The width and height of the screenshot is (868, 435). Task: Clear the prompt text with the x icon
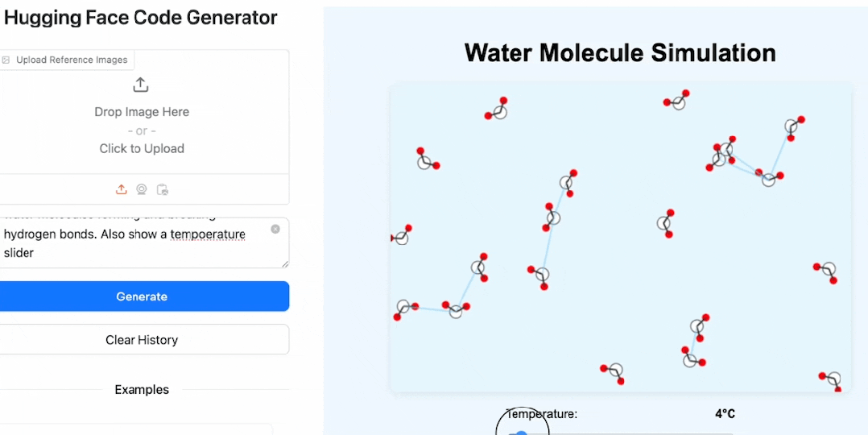click(x=275, y=230)
